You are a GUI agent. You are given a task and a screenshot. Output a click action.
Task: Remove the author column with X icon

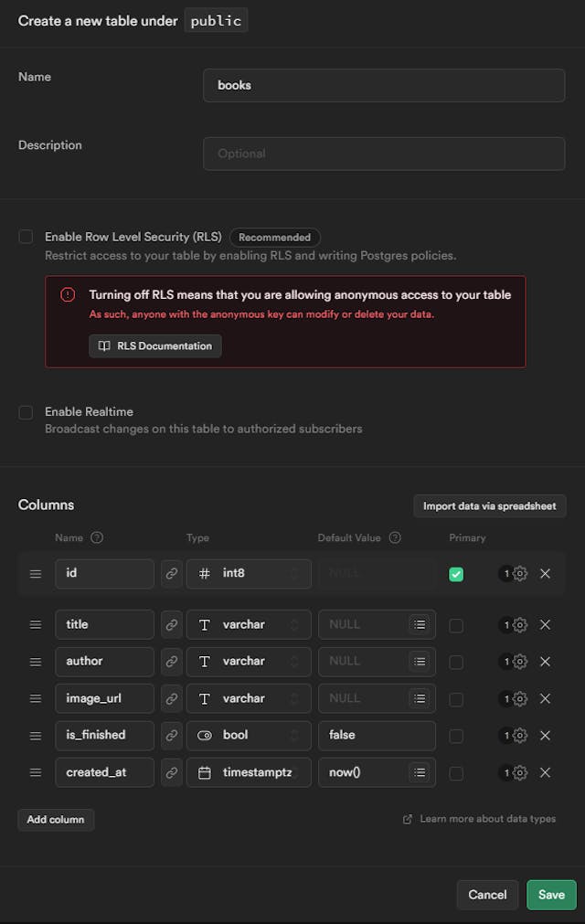coord(545,662)
